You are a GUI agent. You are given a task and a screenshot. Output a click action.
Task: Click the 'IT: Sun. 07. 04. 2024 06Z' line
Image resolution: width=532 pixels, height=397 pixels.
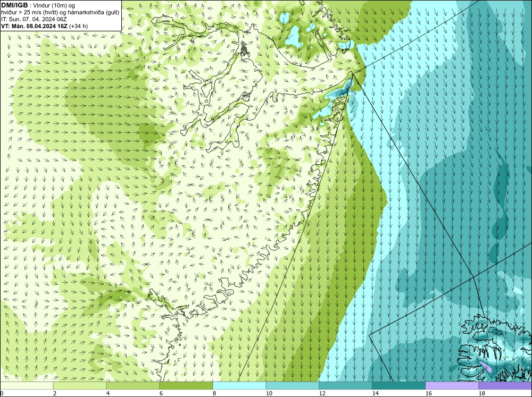coord(34,19)
